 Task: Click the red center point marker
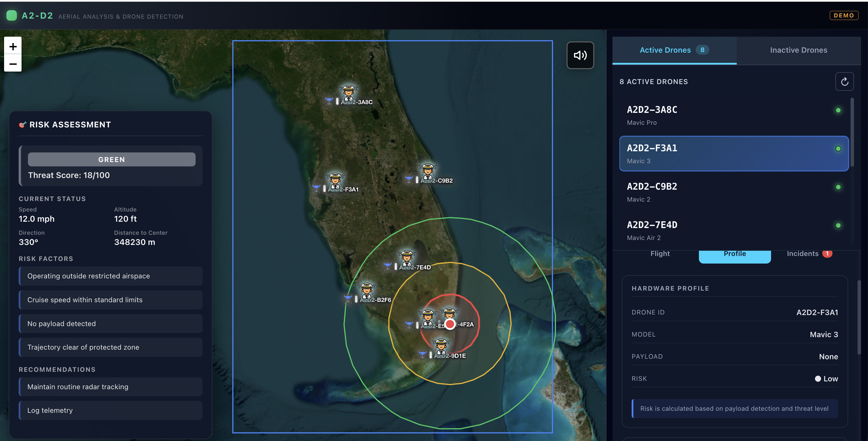click(450, 324)
